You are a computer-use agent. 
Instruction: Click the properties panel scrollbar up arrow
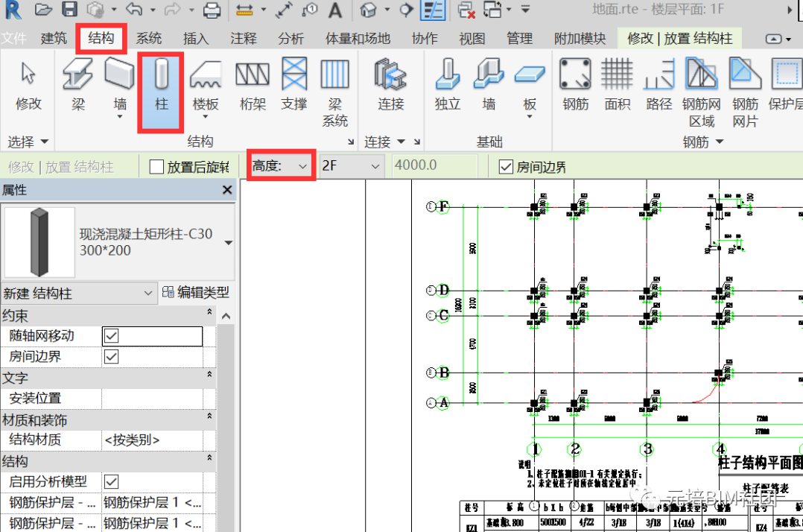point(226,317)
